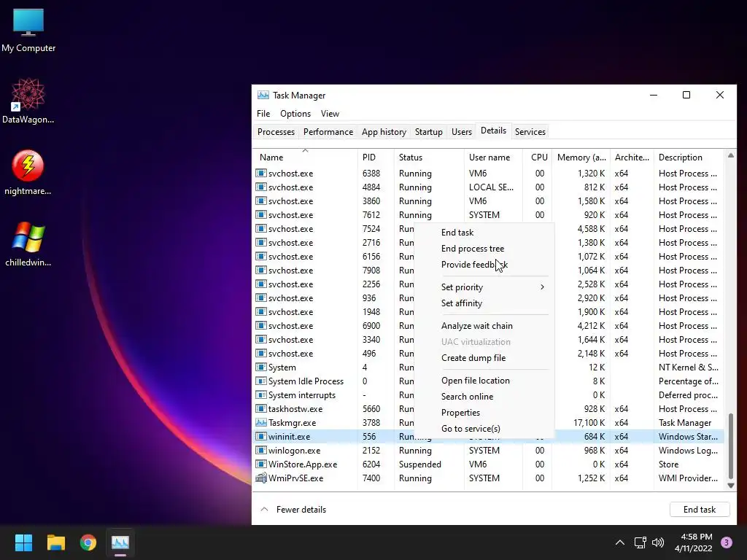Screen dimensions: 747x560
Task: Switch to the Processes tab
Action: 276,132
